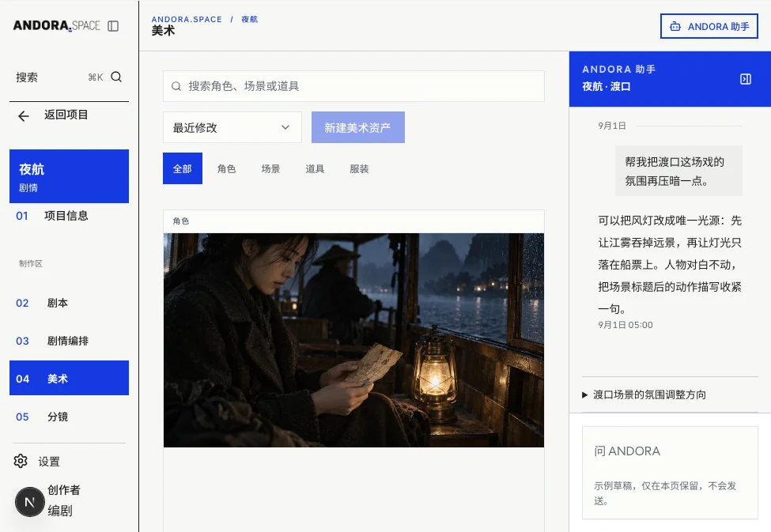Click chevron arrow of 最近修改 dropdown
This screenshot has width=771, height=532.
point(285,127)
